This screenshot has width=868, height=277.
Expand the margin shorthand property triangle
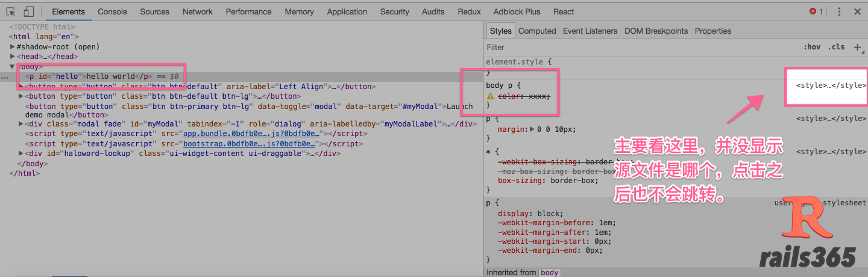tap(531, 129)
